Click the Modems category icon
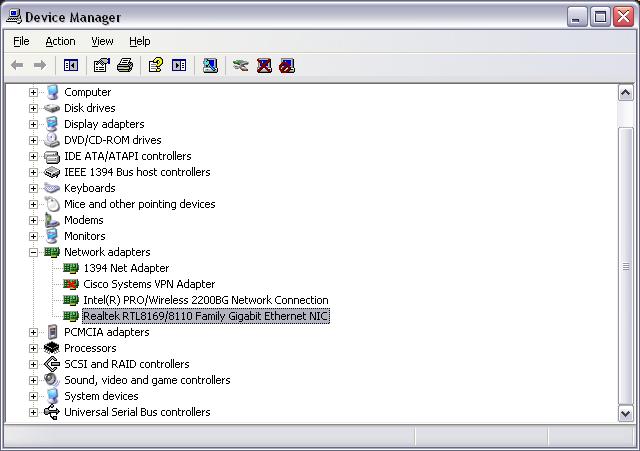 point(52,220)
